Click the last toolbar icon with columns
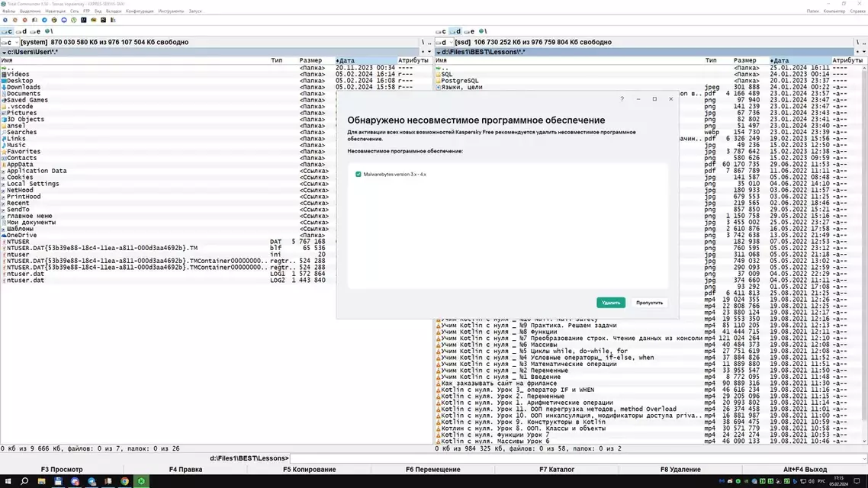Viewport: 868px width, 488px height. pyautogui.click(x=113, y=20)
